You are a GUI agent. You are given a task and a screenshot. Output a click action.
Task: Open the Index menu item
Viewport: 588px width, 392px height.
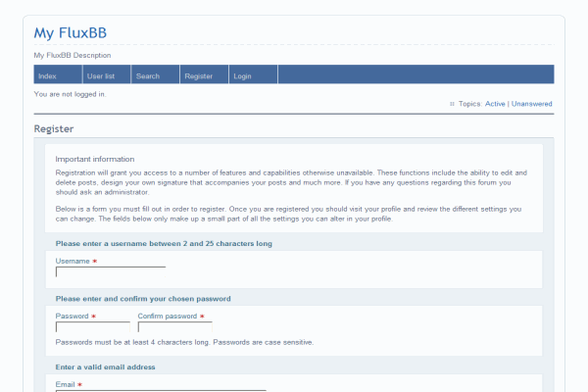pyautogui.click(x=47, y=75)
